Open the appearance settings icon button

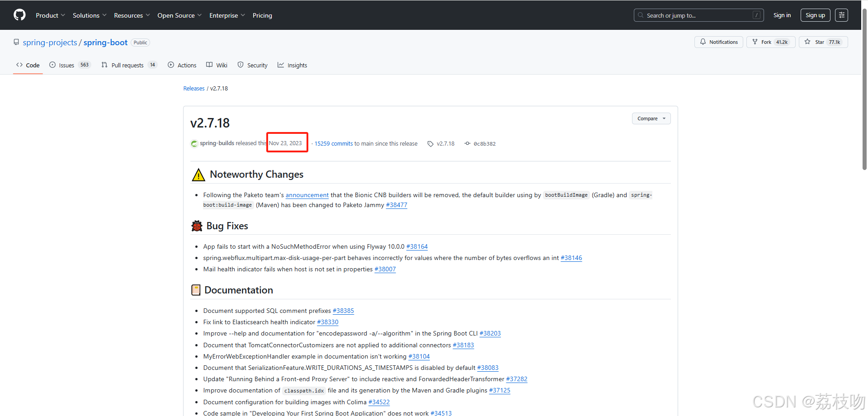tap(841, 15)
